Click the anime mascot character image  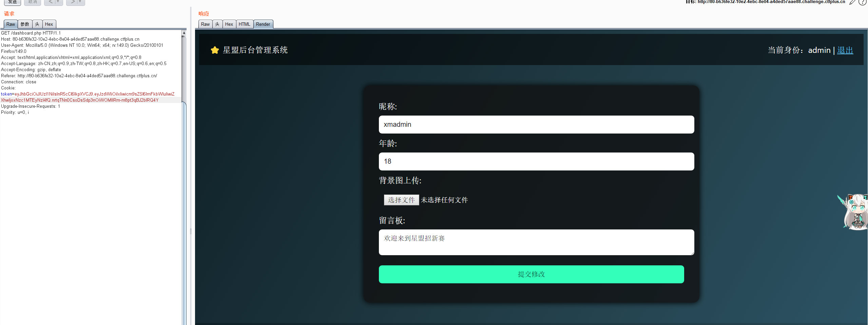click(x=854, y=212)
